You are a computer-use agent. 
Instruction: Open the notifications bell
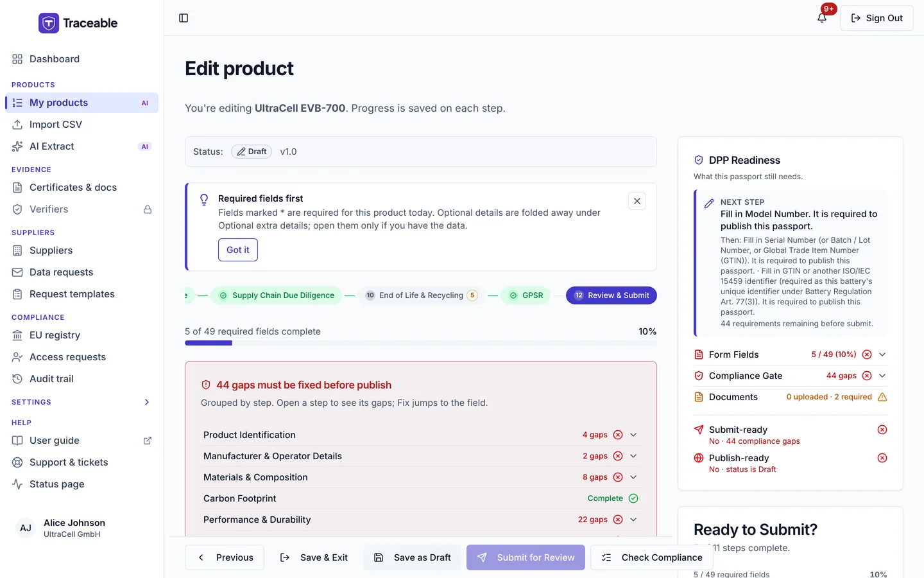point(822,18)
